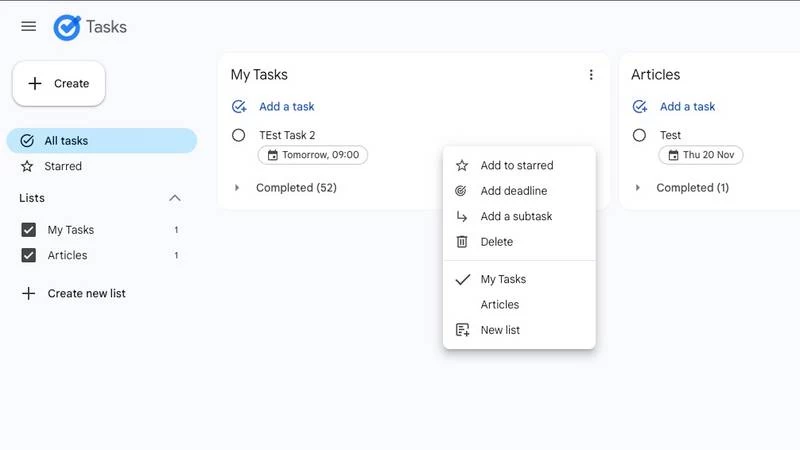The image size is (800, 450).
Task: Click the Delete trash icon
Action: tap(462, 242)
